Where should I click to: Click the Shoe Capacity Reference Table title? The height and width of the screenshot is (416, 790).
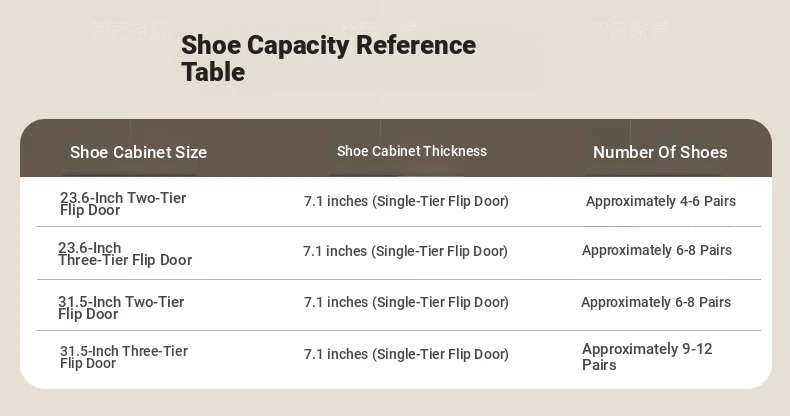(328, 58)
